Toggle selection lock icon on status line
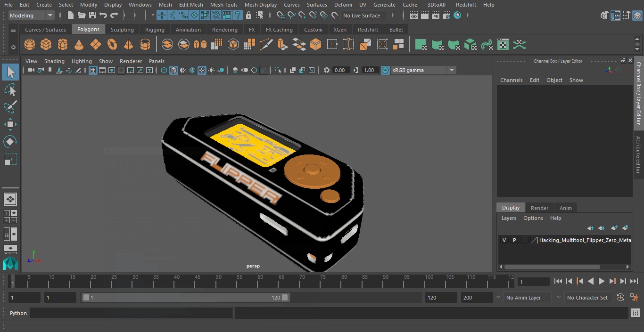 (249, 16)
